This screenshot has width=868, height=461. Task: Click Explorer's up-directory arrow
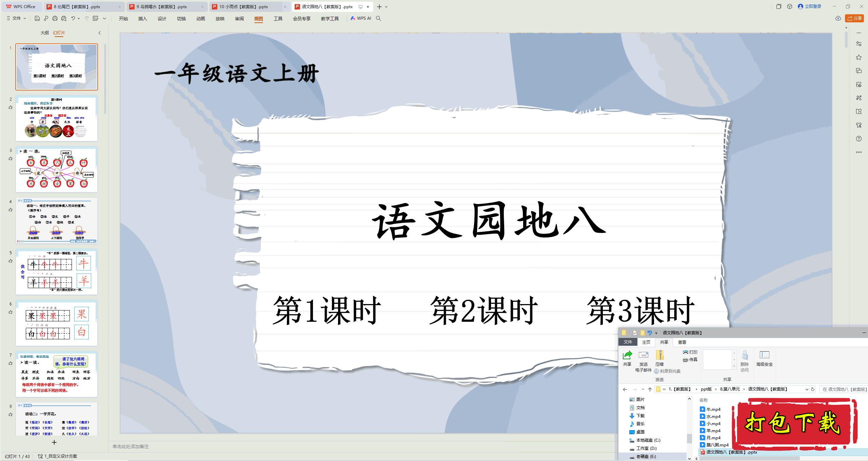tap(650, 389)
